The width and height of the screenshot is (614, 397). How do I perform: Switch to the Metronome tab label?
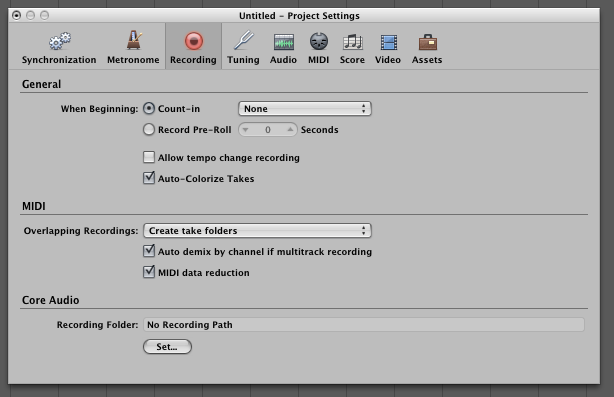133,60
